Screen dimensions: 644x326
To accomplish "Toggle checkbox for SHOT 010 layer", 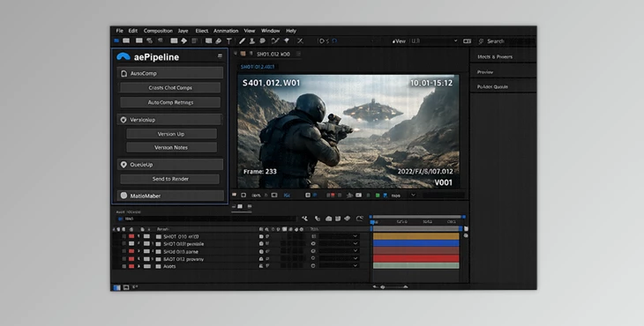I will click(124, 237).
